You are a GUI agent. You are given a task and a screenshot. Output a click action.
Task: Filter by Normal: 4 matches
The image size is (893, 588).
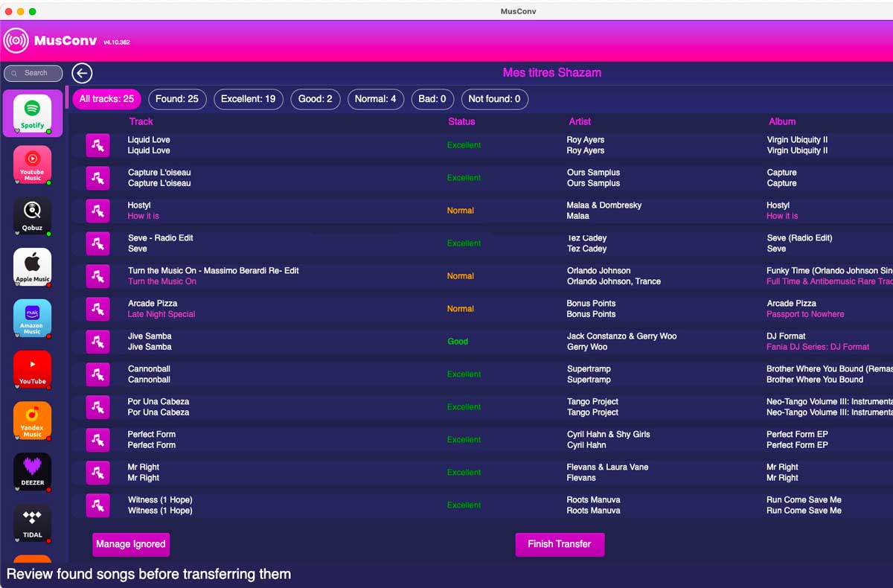click(376, 99)
